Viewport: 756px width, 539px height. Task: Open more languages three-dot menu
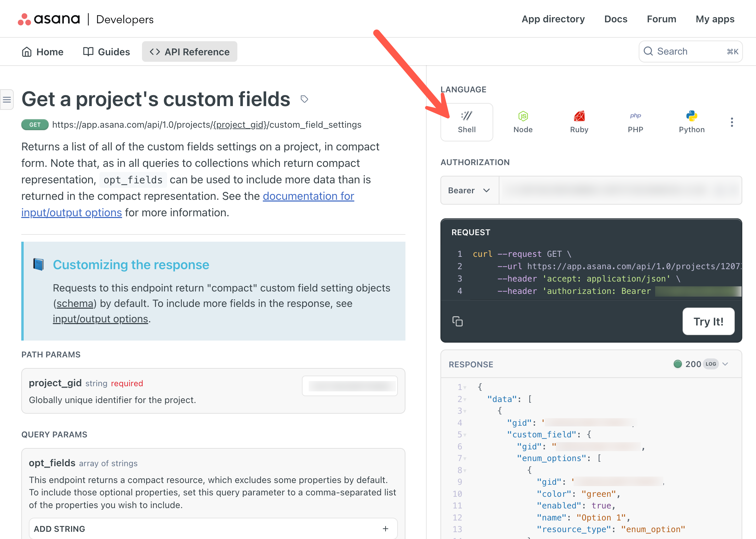pos(732,122)
